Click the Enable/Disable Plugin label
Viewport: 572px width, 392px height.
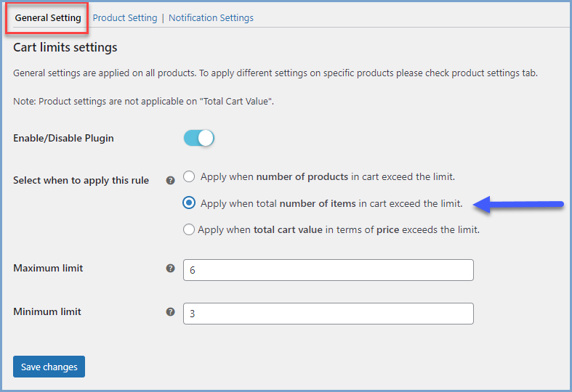(63, 139)
